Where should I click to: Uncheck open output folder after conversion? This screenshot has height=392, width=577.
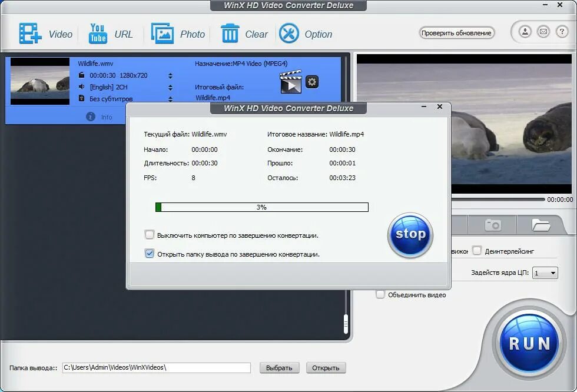click(x=150, y=254)
